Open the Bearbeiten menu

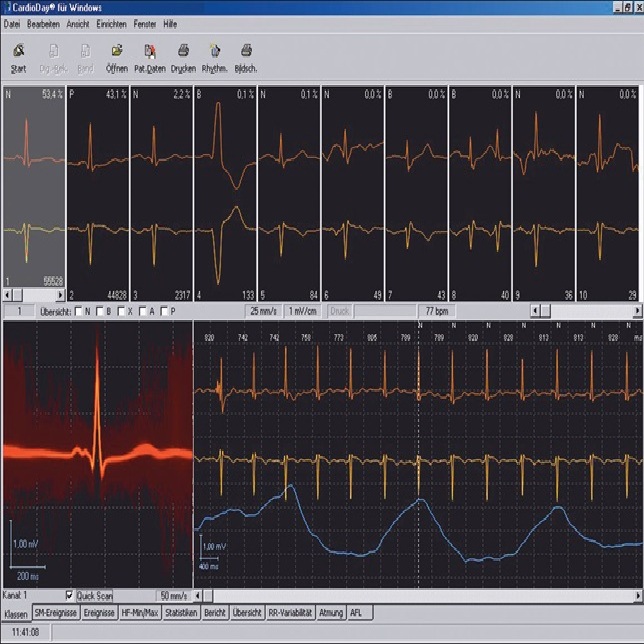(43, 24)
